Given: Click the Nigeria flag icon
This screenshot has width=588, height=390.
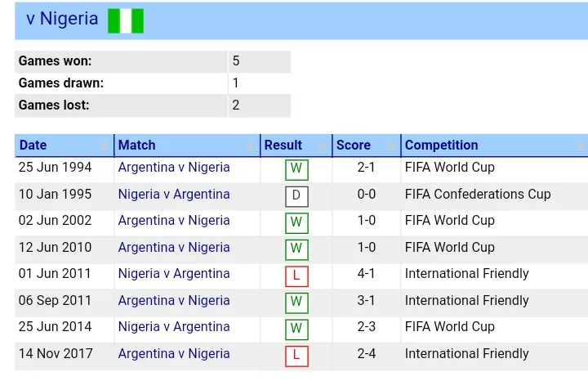Looking at the screenshot, I should pos(126,21).
